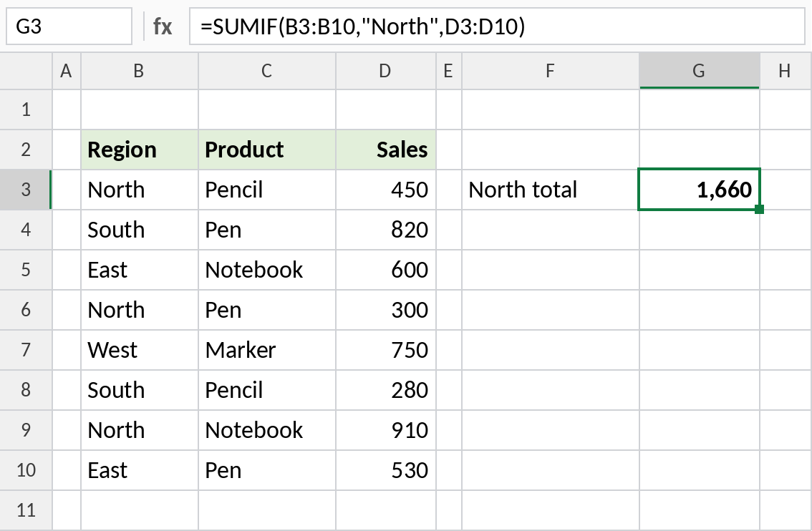Screen dimensions: 812x531
Task: Select the sales value 600
Action: click(386, 270)
